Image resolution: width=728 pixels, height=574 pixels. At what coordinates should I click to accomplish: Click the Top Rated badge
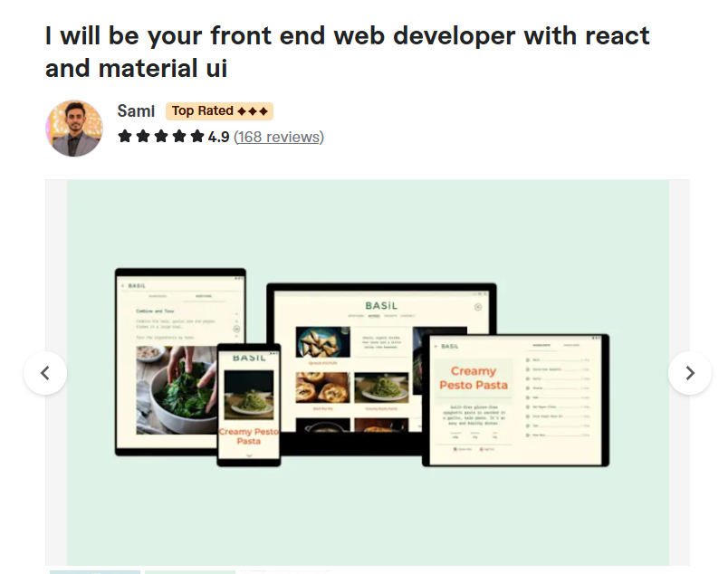click(220, 111)
